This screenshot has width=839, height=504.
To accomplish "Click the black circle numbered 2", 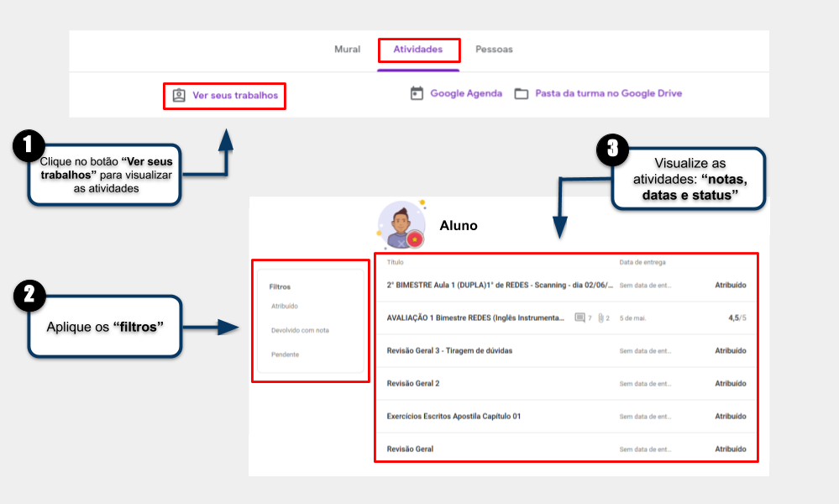I will point(29,295).
